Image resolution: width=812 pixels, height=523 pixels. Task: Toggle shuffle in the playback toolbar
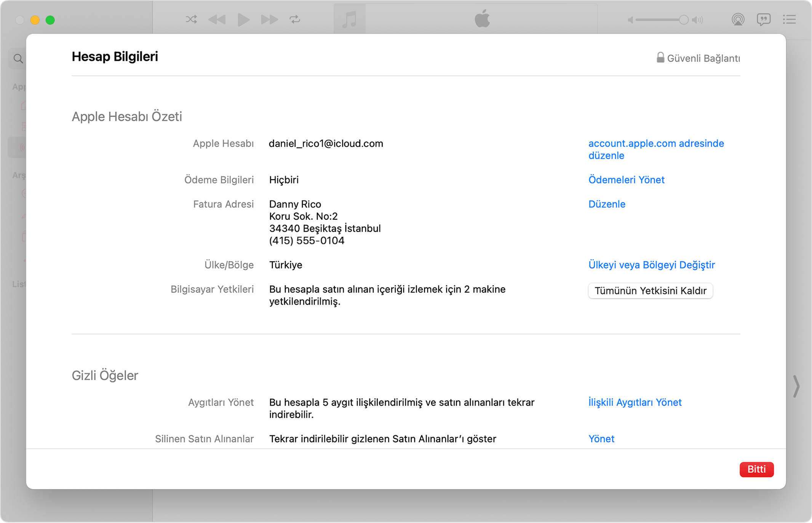[x=191, y=19]
